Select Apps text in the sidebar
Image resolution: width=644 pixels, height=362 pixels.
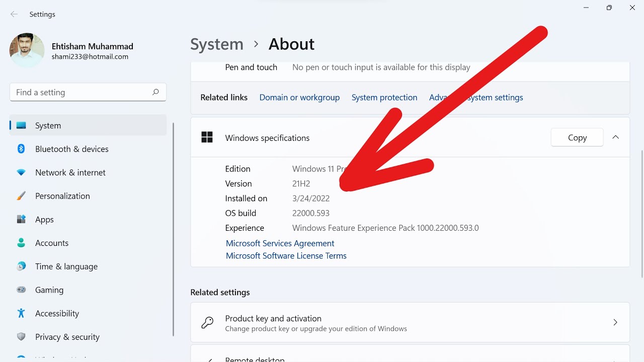[44, 220]
